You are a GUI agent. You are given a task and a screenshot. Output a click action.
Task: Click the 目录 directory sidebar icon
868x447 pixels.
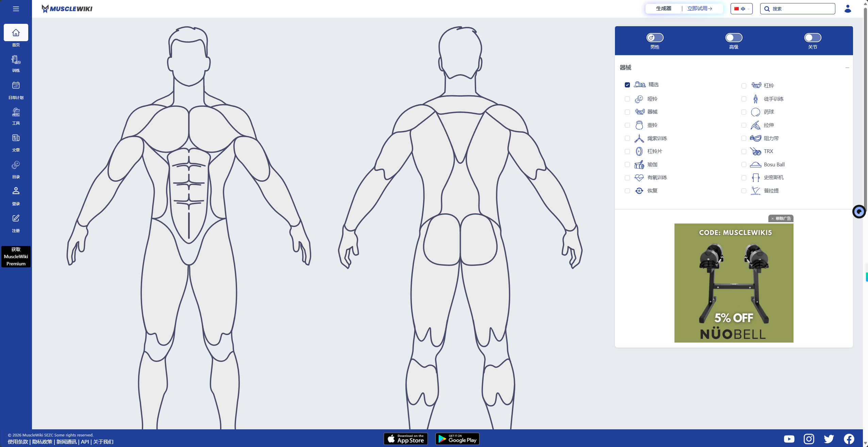click(x=16, y=165)
